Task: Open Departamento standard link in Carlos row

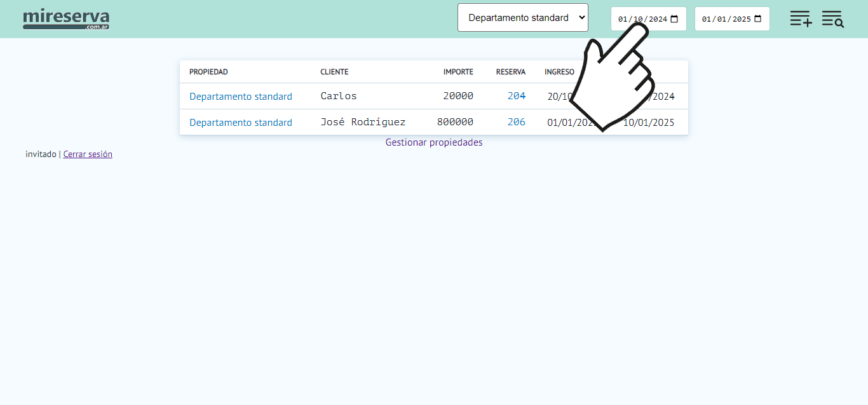Action: click(x=241, y=97)
